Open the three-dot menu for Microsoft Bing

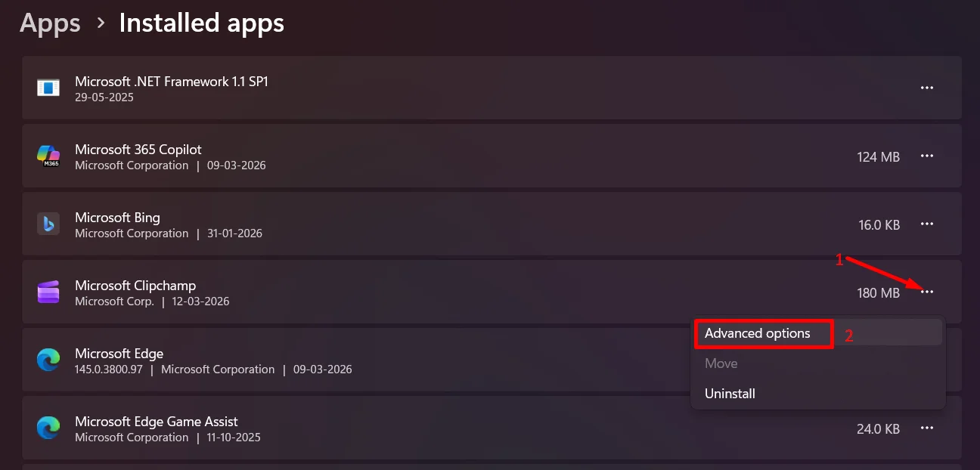[927, 224]
